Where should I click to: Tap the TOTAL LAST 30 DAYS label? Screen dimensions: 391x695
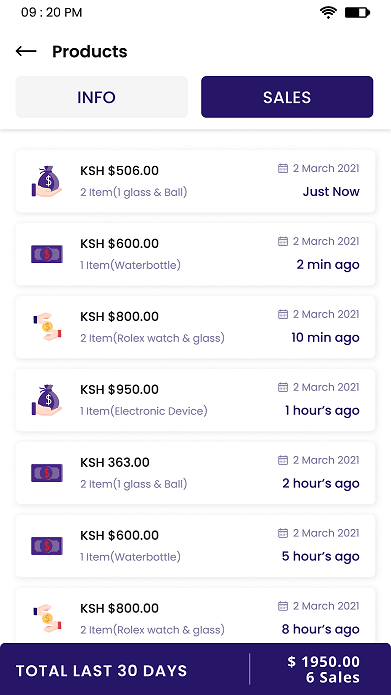(x=102, y=671)
